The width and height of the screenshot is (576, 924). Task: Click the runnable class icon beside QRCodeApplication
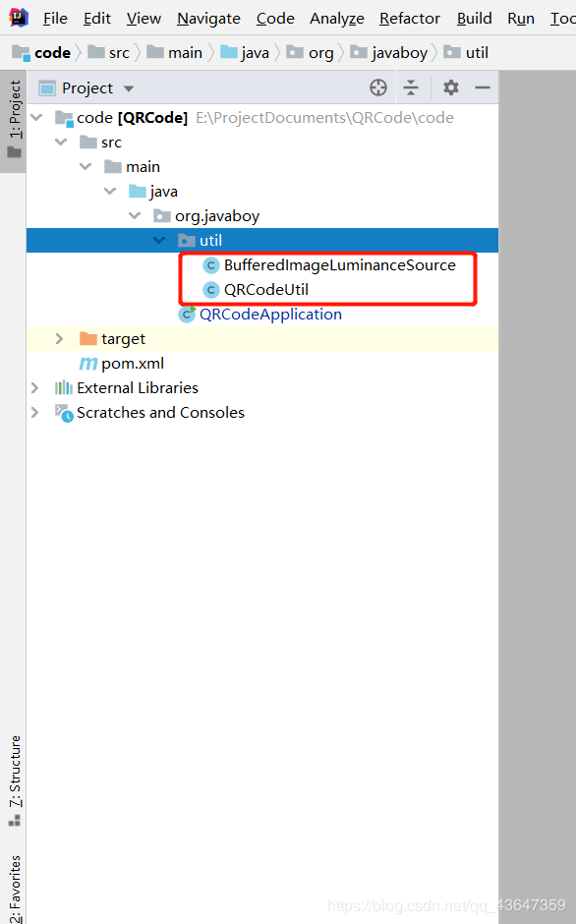(187, 315)
